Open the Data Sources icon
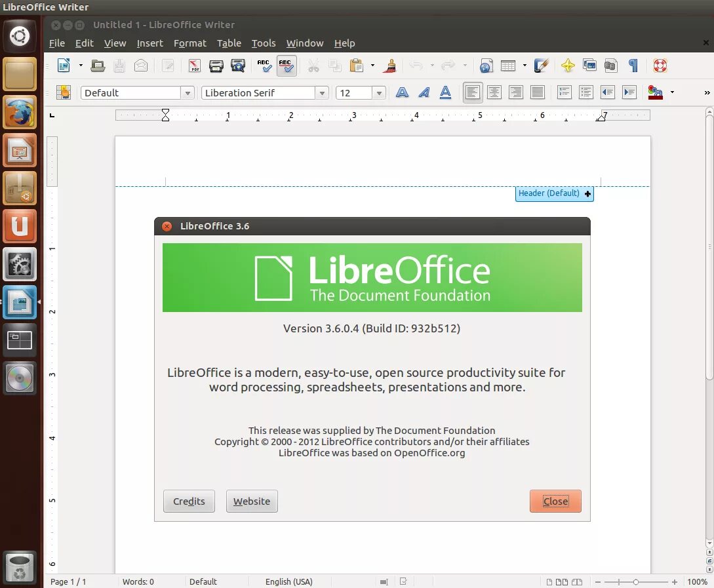This screenshot has width=714, height=588. click(x=610, y=66)
